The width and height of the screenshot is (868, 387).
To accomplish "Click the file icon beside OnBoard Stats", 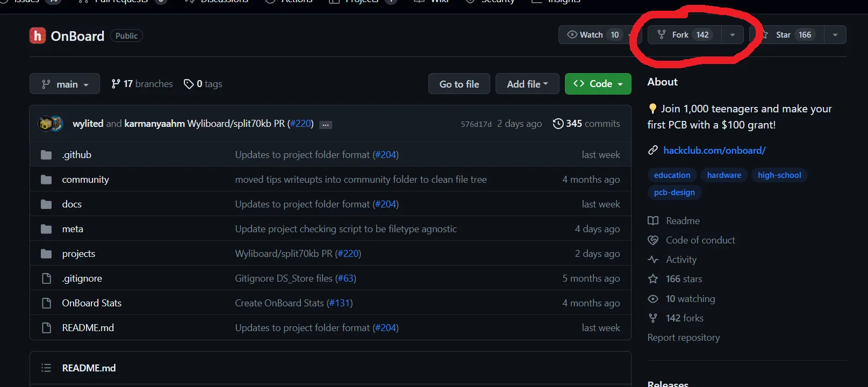I will click(47, 303).
